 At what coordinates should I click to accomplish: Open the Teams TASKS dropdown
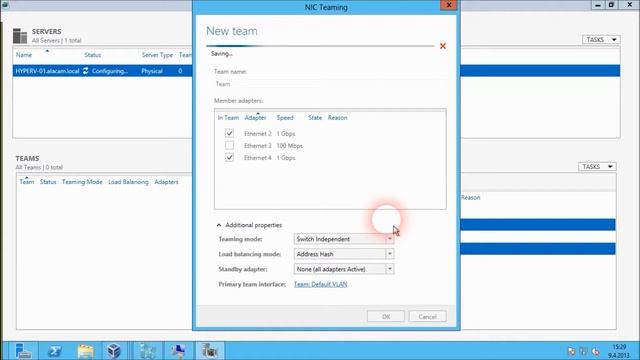[597, 167]
